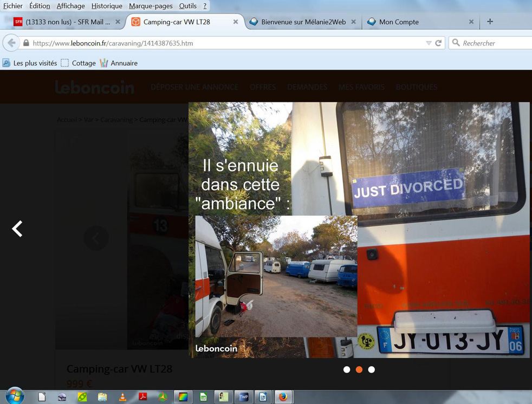Open the Annuaire bookmark
This screenshot has width=532, height=404.
[x=119, y=63]
